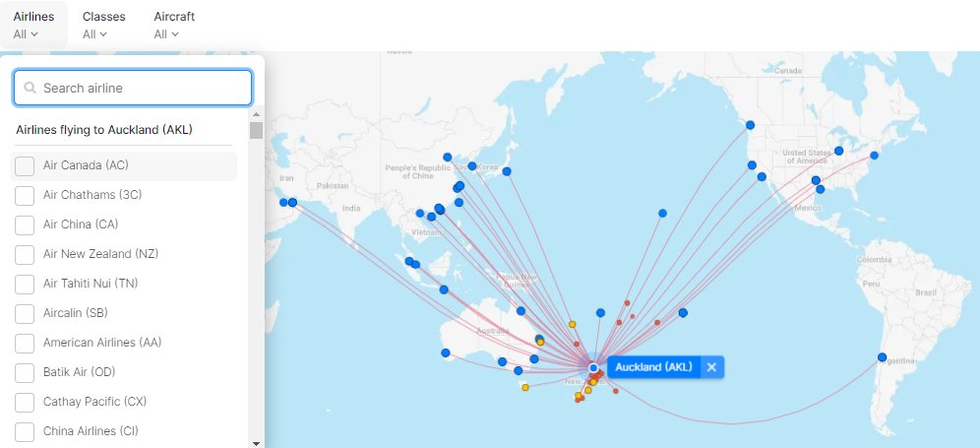Click the magnifier icon in airline search

pos(30,89)
